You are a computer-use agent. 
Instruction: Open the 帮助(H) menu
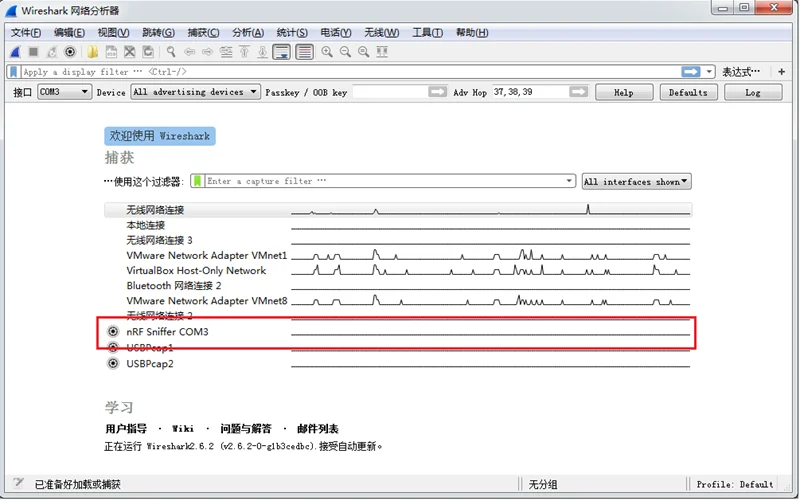(x=472, y=33)
